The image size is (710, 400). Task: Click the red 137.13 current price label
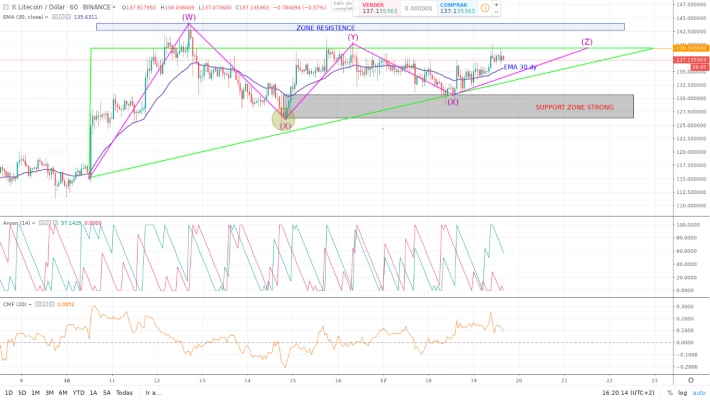tap(691, 60)
